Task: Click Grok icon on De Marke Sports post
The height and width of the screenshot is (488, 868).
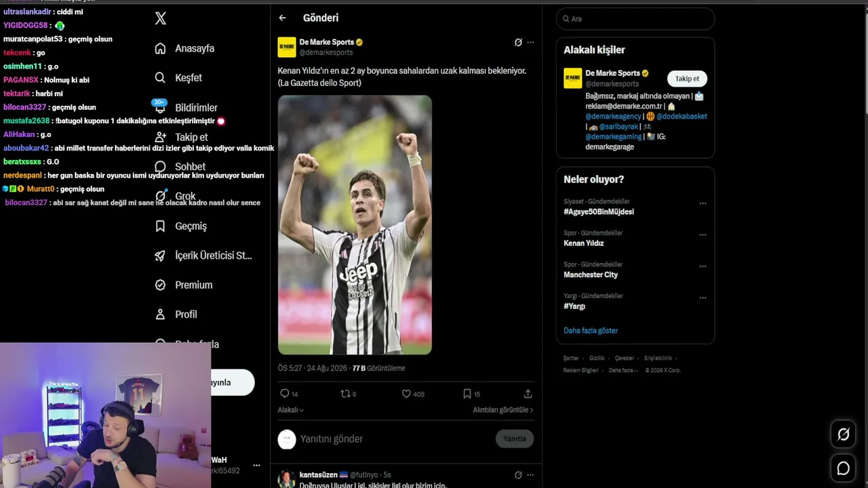Action: click(518, 42)
